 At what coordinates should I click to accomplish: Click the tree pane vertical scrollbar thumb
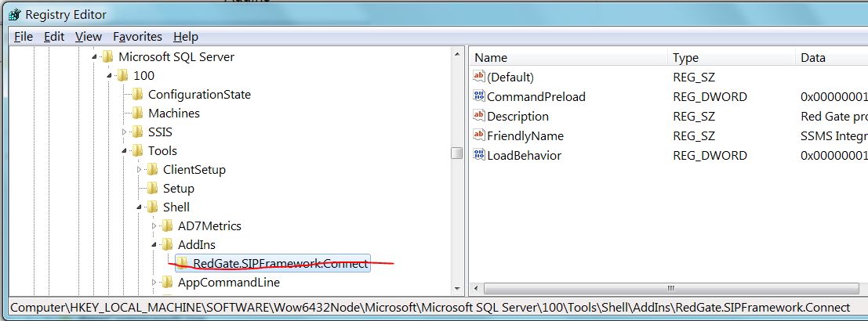coord(456,153)
